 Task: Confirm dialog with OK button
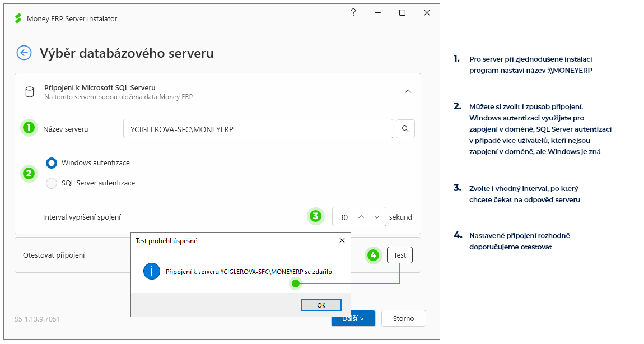[321, 305]
